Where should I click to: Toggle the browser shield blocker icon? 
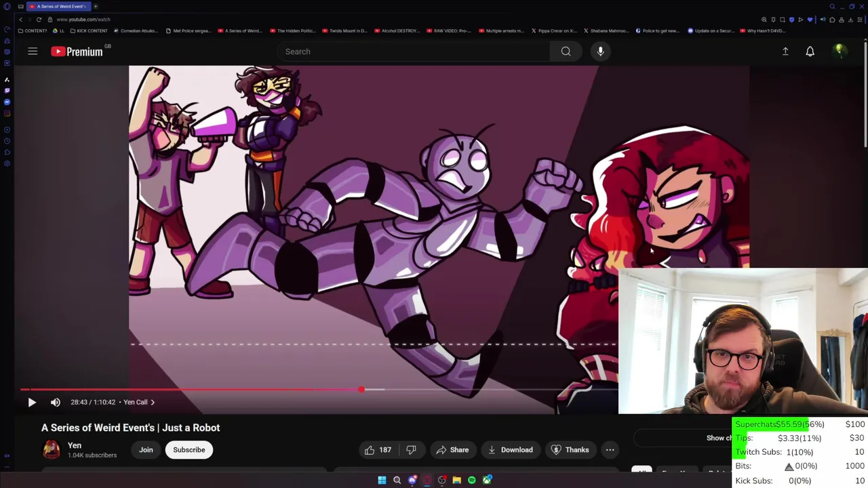pyautogui.click(x=792, y=20)
